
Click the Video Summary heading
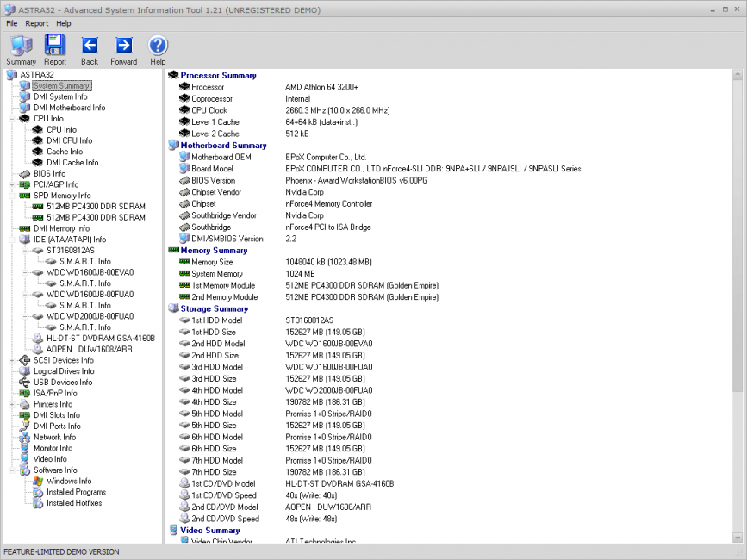click(210, 531)
